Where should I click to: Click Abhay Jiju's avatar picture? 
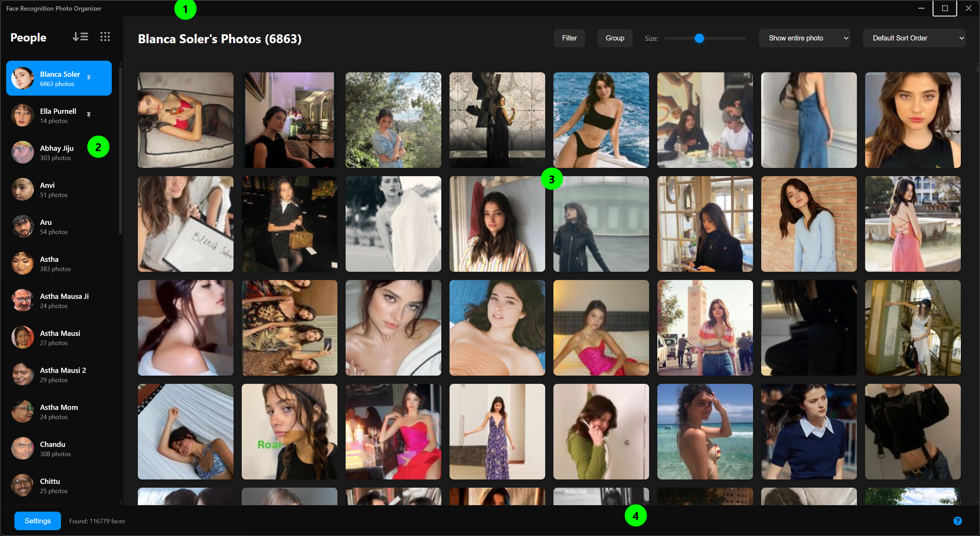coord(22,152)
